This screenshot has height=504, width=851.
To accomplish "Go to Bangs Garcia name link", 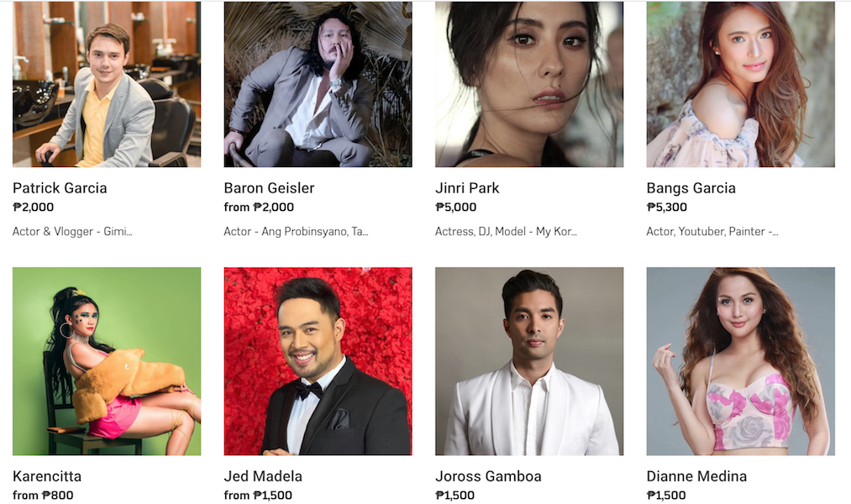I will tap(691, 188).
